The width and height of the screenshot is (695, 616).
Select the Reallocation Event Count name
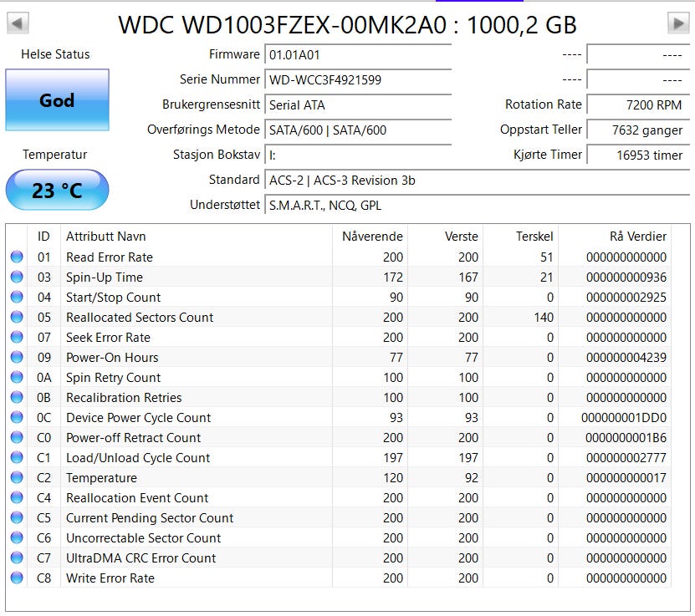[137, 498]
